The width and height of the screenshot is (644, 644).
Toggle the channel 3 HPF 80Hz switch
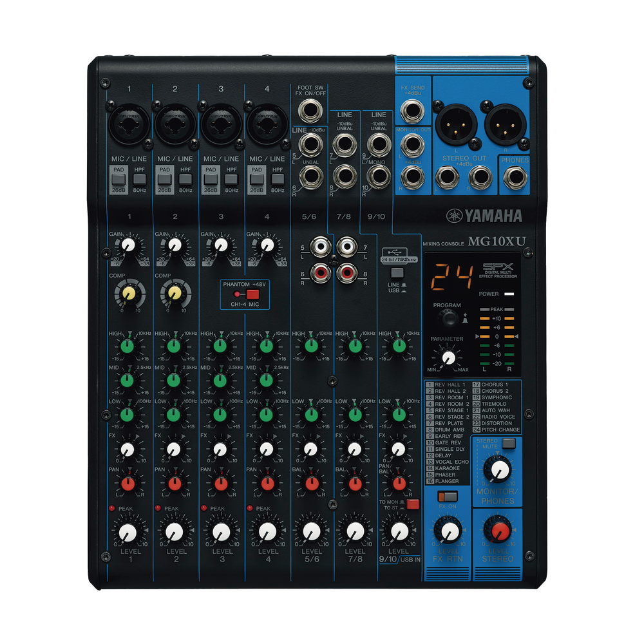tap(232, 180)
